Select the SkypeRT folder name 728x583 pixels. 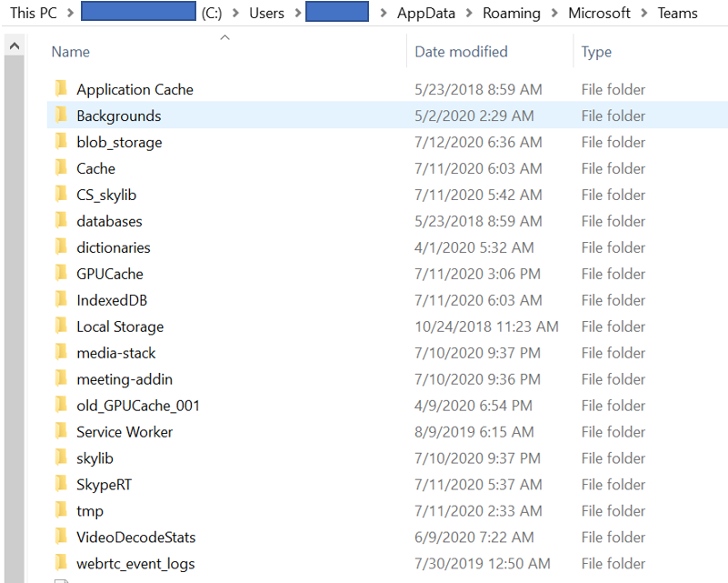click(104, 485)
